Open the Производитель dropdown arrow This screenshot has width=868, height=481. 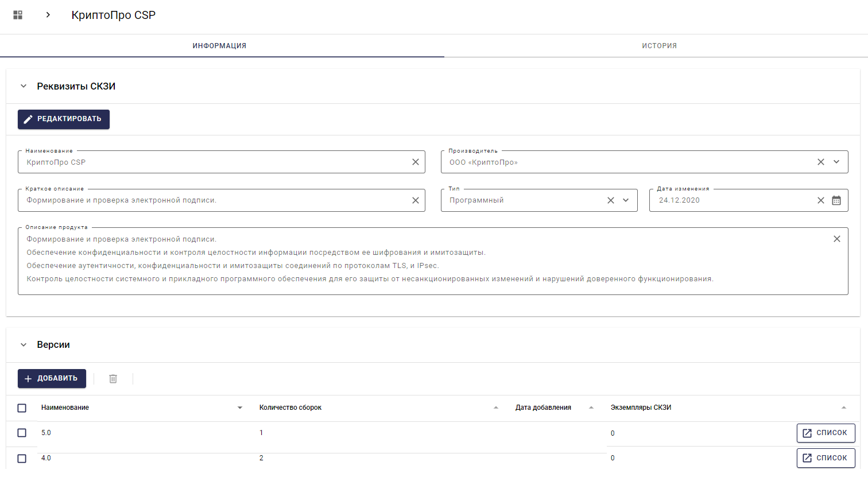click(836, 162)
